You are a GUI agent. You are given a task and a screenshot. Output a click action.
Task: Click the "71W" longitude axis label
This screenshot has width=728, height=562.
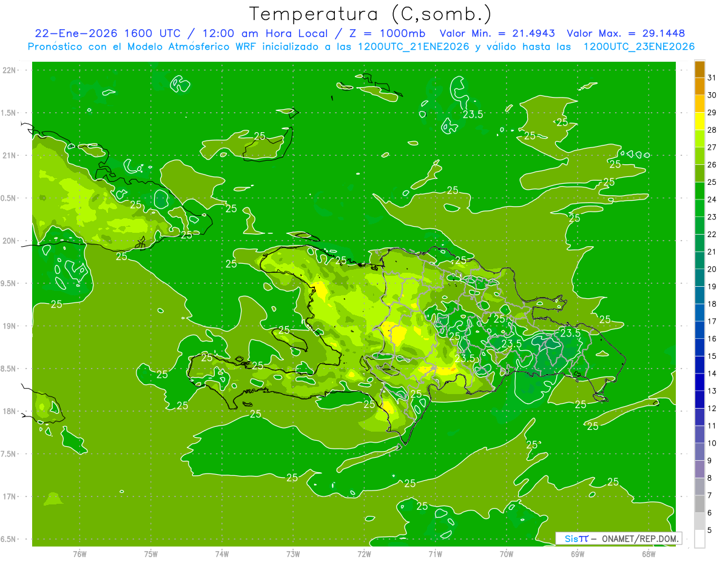tap(435, 554)
